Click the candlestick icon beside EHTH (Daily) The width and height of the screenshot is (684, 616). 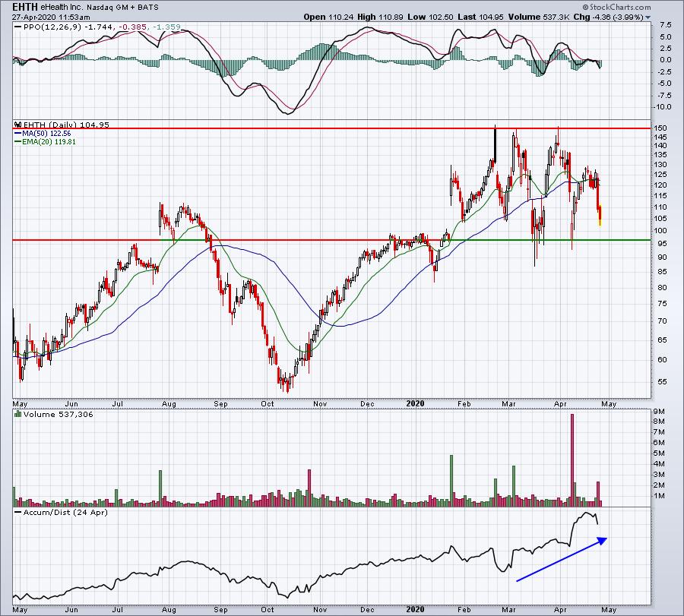coord(17,124)
